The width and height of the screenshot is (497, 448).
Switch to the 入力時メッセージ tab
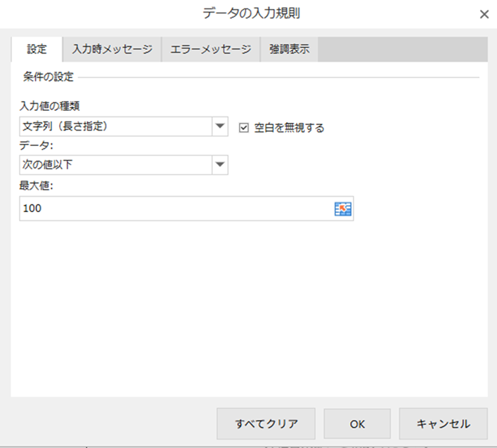112,49
